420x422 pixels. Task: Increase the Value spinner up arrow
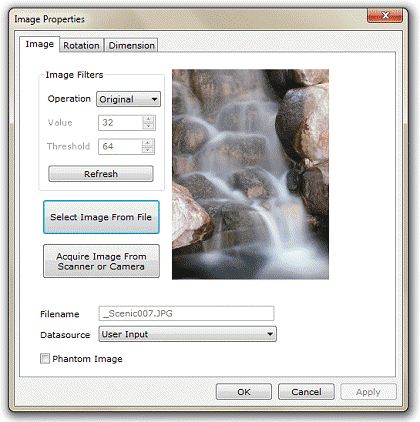(x=148, y=119)
